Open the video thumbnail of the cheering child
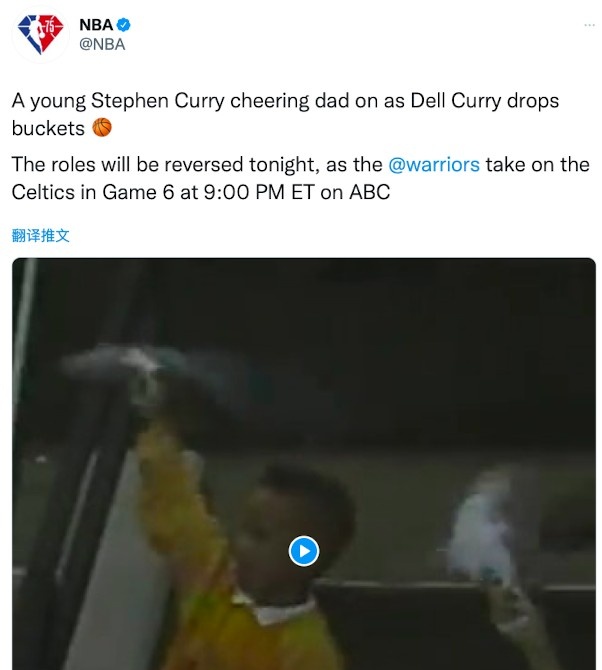 (x=304, y=464)
